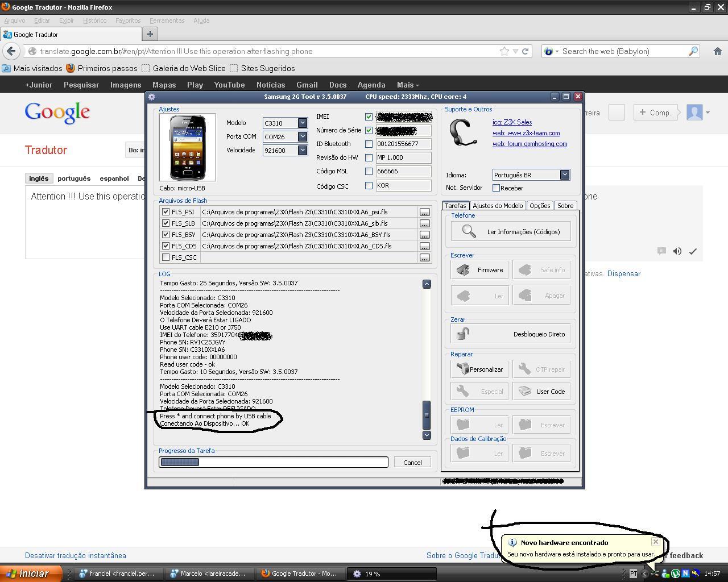Toggle the Número de Série checkbox
The image size is (728, 582).
369,130
